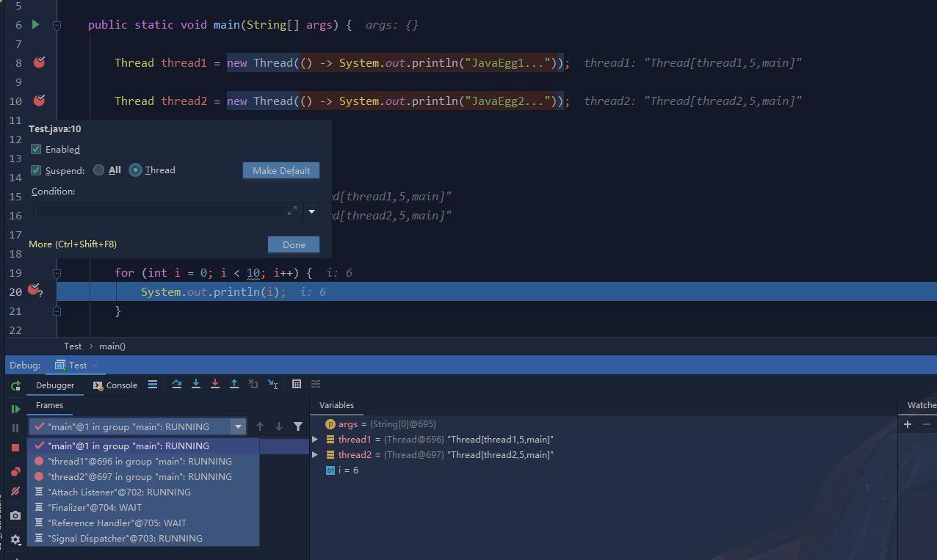937x560 pixels.
Task: Select "main"@1 RUNNING in the thread list
Action: point(143,446)
